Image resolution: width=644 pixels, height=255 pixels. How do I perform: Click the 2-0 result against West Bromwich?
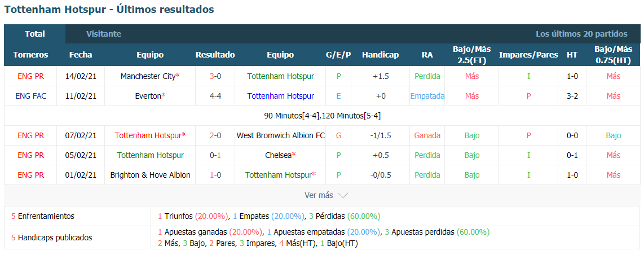(215, 135)
